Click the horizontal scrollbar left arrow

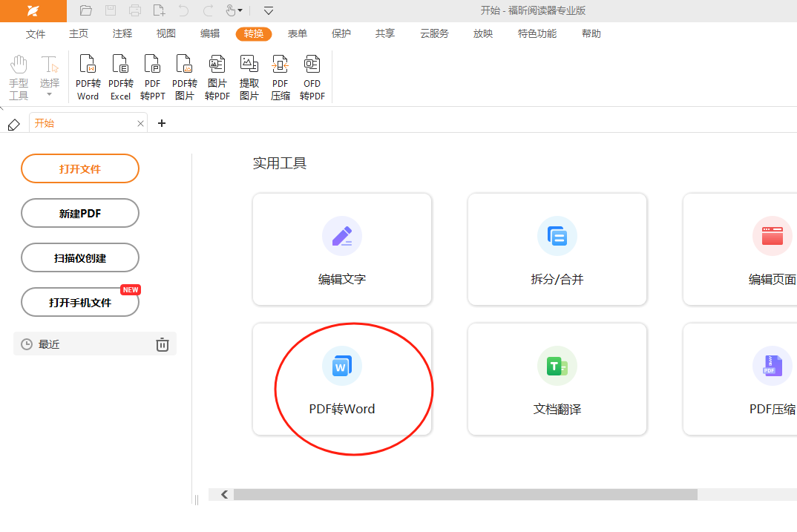223,494
